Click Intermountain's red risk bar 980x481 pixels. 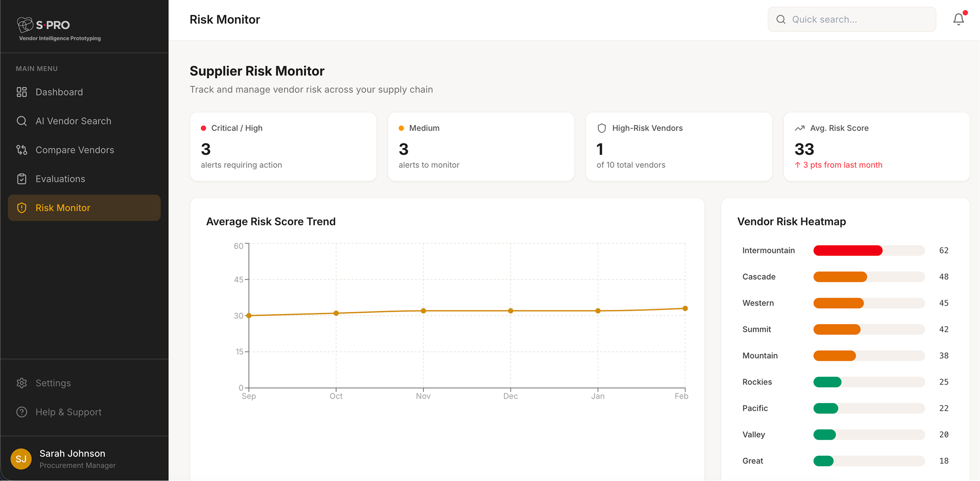click(848, 250)
